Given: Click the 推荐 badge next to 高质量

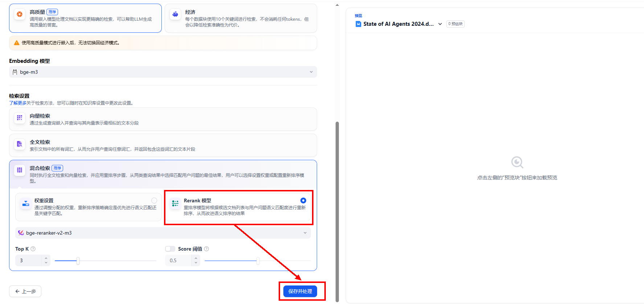Looking at the screenshot, I should (52, 12).
